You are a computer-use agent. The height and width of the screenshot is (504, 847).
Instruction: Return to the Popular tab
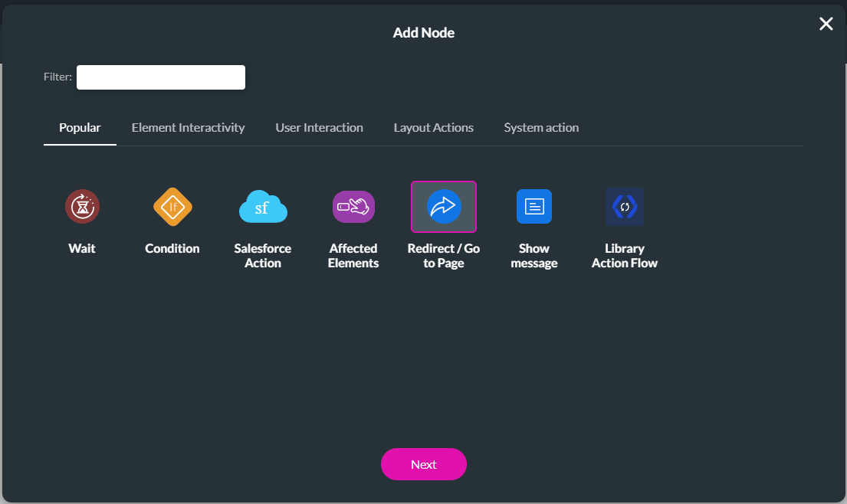click(80, 127)
